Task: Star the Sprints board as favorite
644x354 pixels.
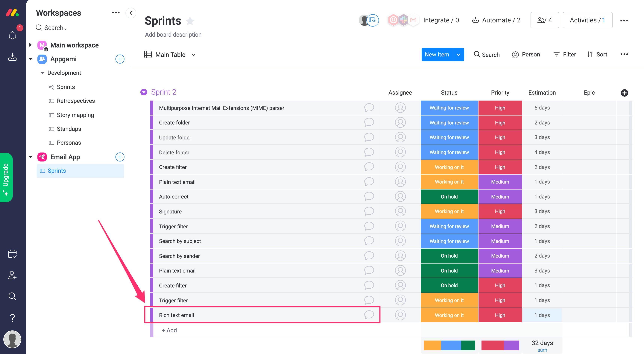Action: [x=190, y=21]
